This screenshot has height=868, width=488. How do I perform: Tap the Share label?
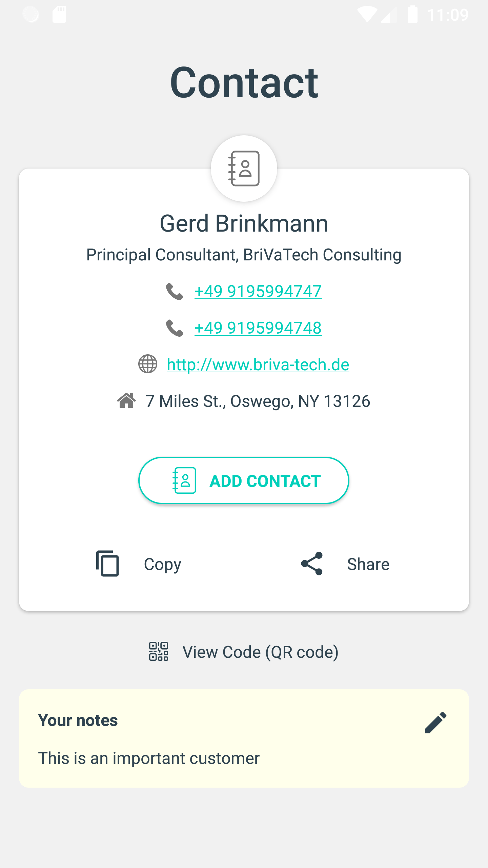point(368,564)
